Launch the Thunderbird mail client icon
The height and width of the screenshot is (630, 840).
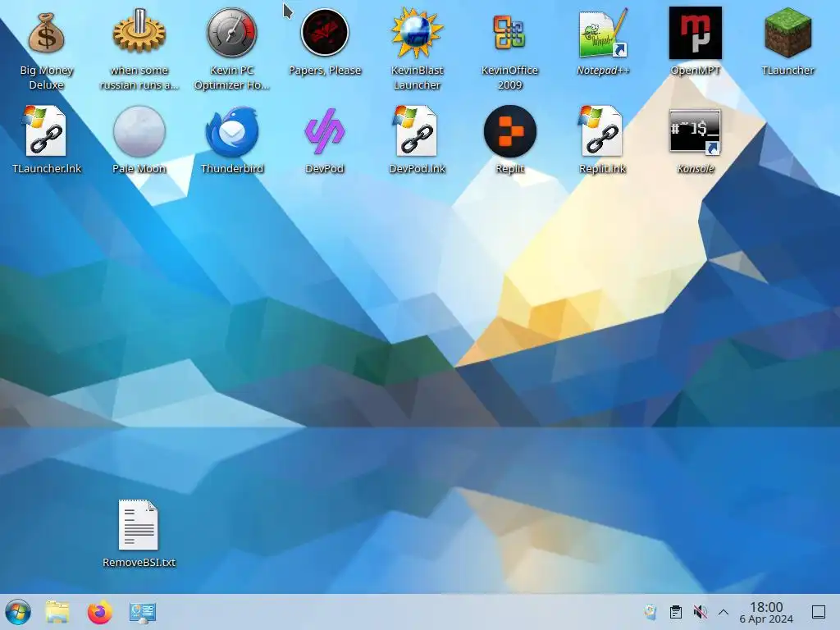pos(232,131)
